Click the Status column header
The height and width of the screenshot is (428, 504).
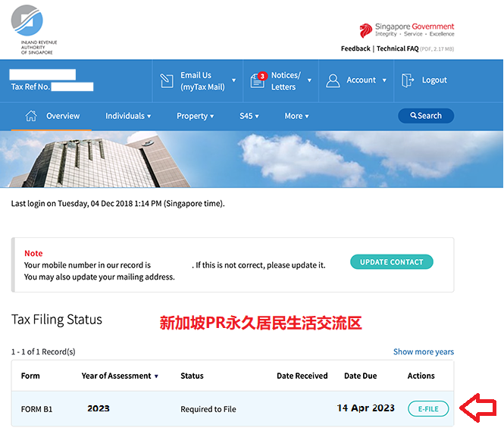tap(192, 376)
